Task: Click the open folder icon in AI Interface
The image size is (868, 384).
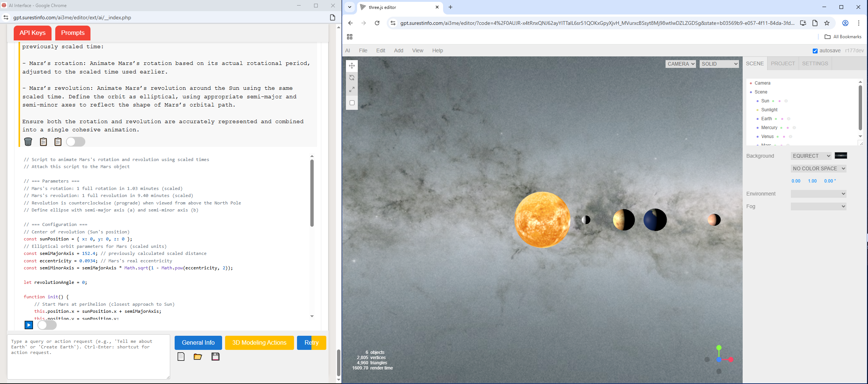Action: [198, 357]
